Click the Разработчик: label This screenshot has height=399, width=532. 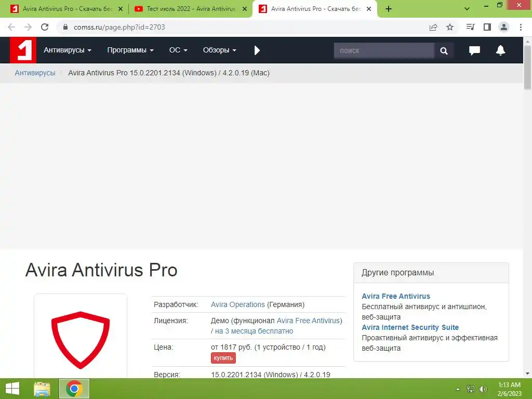pyautogui.click(x=176, y=304)
